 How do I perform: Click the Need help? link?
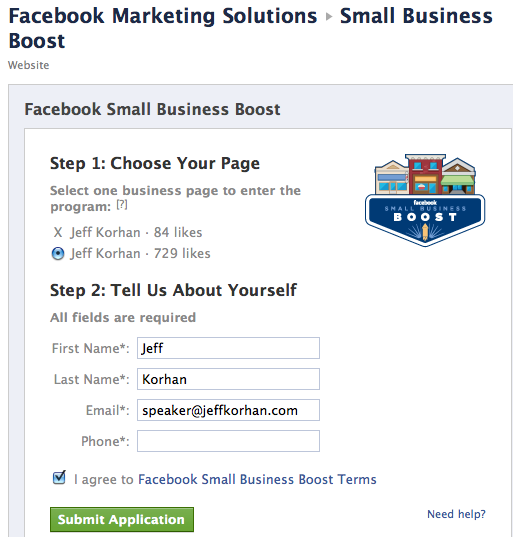(x=456, y=514)
